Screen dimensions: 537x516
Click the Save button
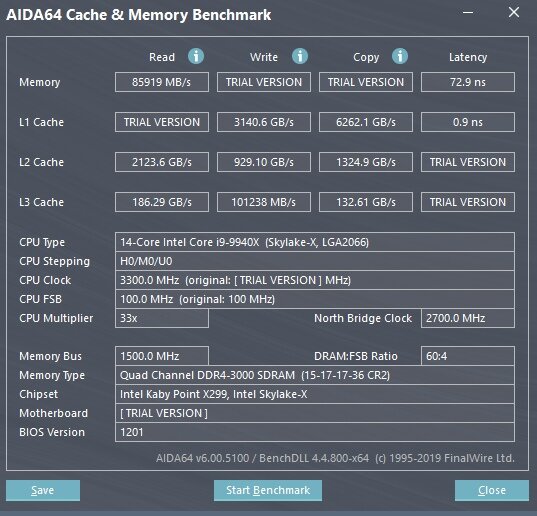click(x=43, y=490)
